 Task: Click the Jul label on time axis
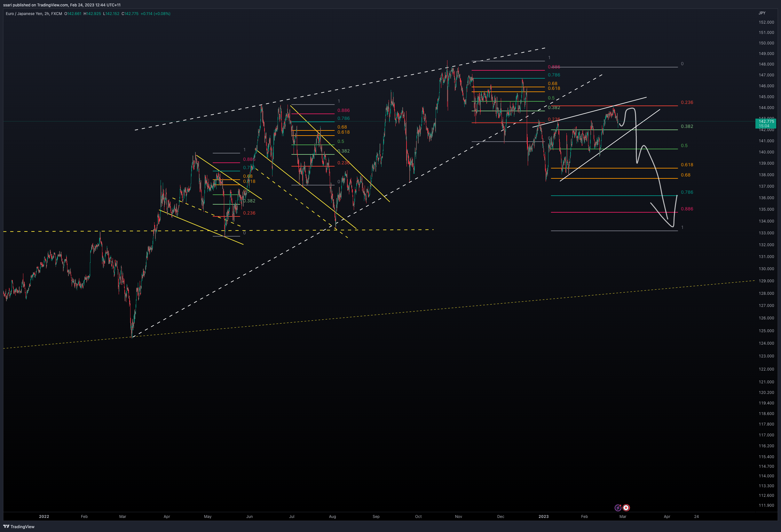[292, 517]
